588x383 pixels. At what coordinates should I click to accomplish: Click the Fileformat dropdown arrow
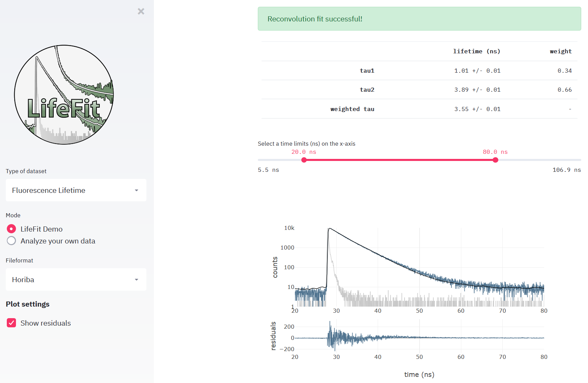click(137, 280)
